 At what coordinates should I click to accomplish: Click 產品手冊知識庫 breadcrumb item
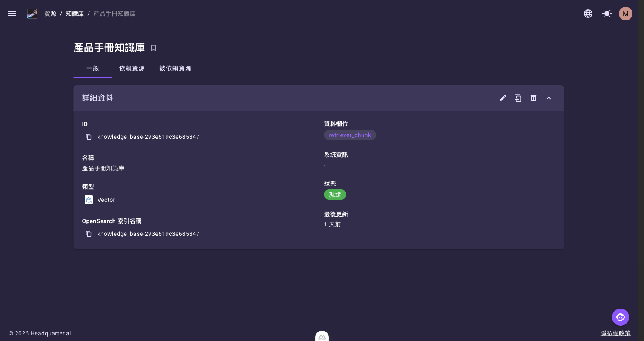(115, 14)
